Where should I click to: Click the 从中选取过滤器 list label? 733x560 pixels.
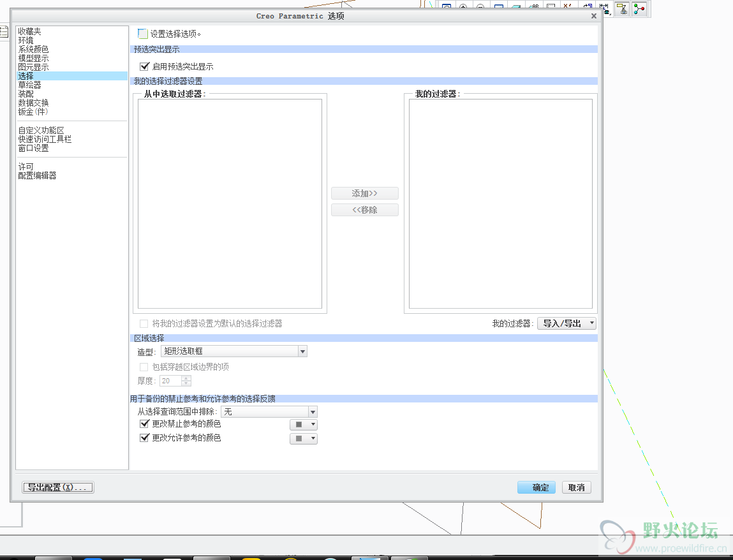point(174,94)
